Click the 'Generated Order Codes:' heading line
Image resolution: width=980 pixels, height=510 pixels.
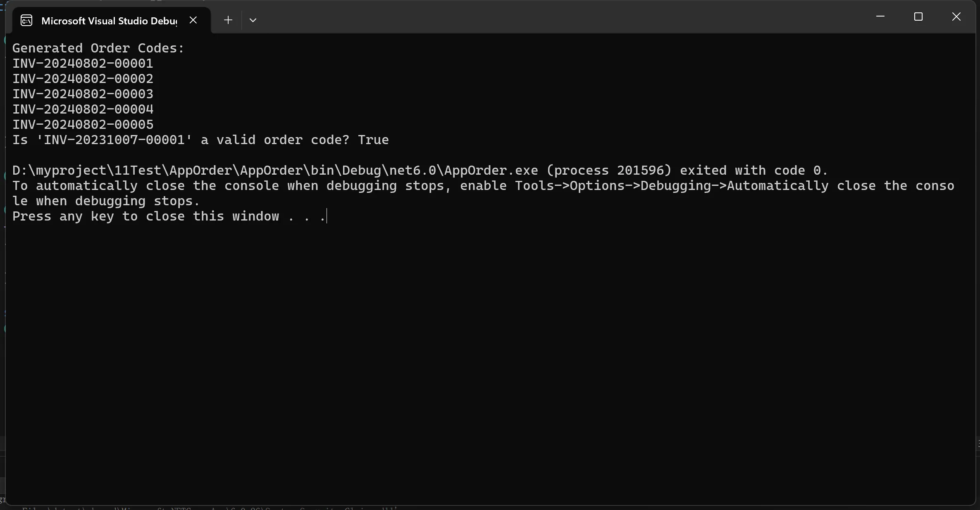(98, 48)
